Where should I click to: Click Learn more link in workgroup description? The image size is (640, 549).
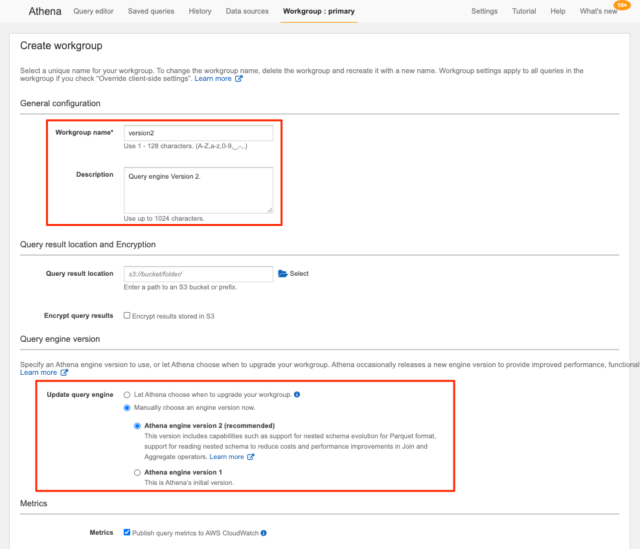(x=213, y=79)
